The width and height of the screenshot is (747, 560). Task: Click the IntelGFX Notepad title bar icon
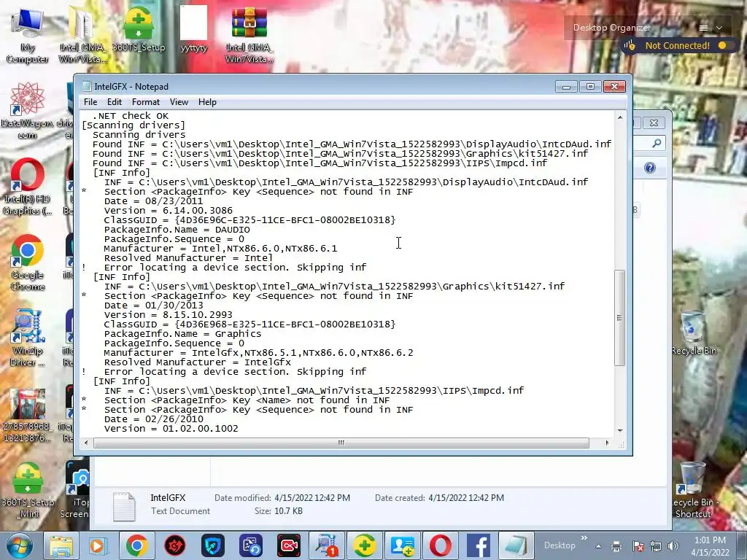click(x=86, y=86)
